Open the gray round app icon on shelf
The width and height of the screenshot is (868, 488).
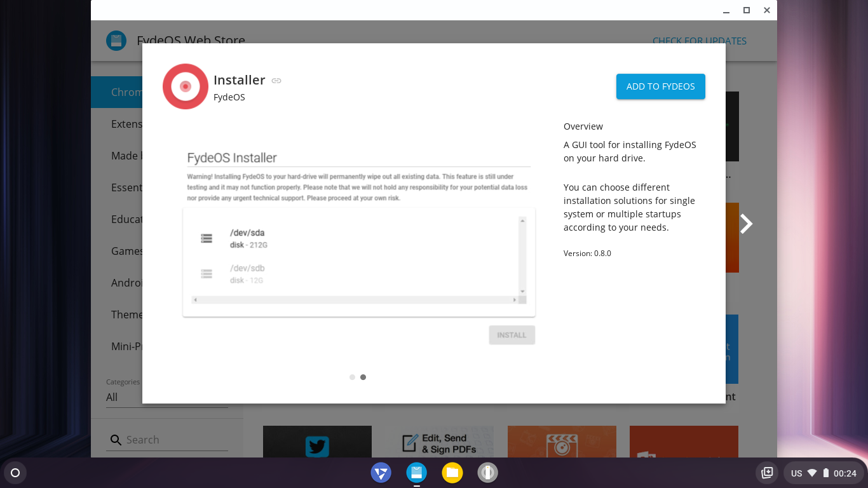pos(488,473)
